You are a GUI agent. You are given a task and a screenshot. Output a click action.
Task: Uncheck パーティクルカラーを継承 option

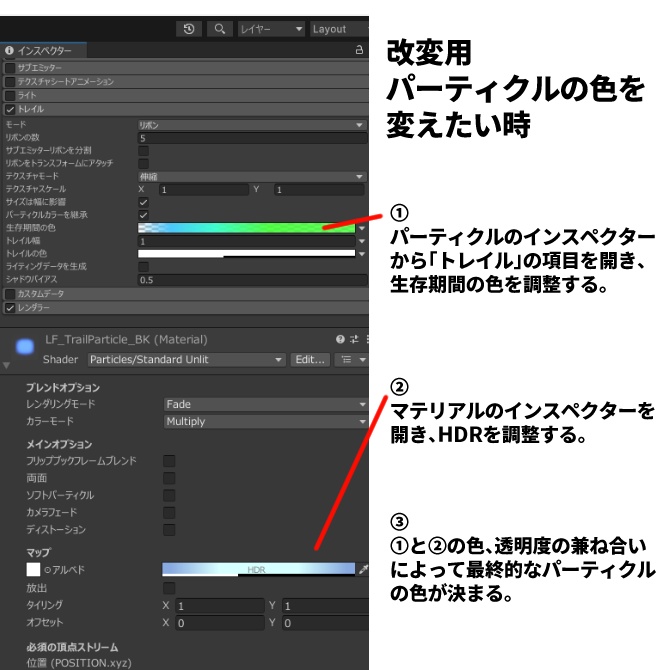pos(144,215)
